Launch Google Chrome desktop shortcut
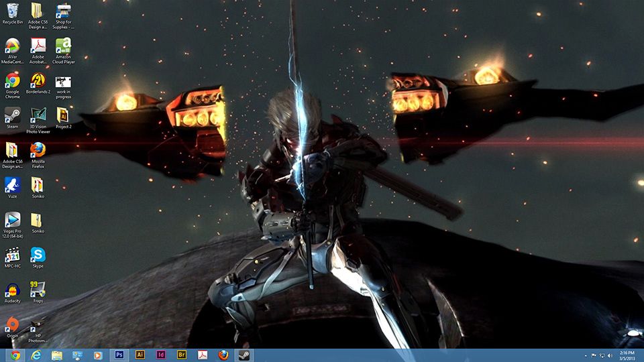The height and width of the screenshot is (362, 644). point(12,86)
